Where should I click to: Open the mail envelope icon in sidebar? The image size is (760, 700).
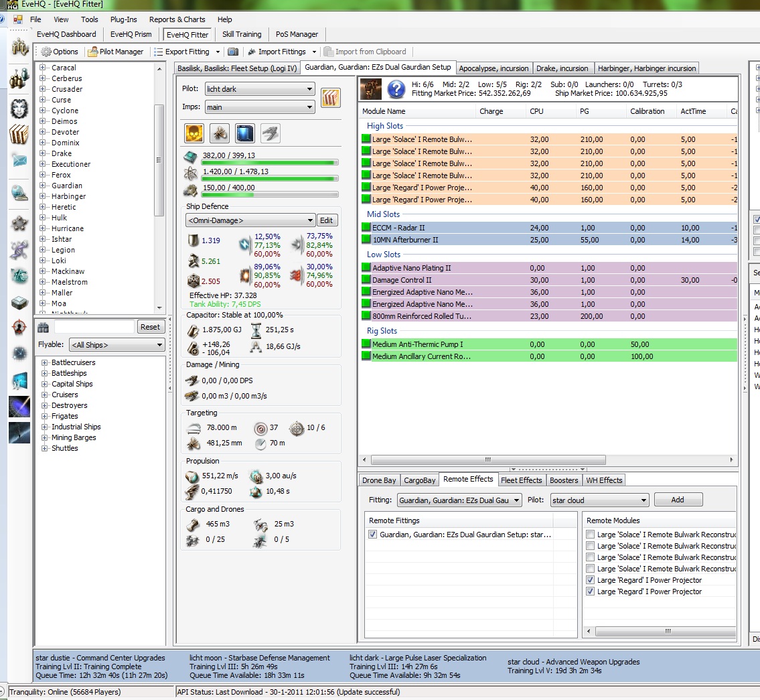coord(19,160)
